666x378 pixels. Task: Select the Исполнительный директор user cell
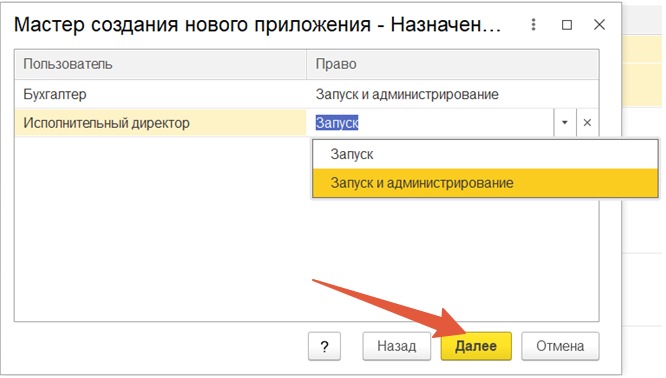(161, 123)
